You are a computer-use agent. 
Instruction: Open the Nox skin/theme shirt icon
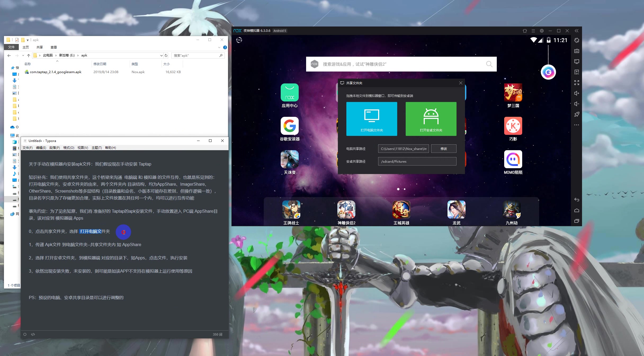click(x=525, y=31)
